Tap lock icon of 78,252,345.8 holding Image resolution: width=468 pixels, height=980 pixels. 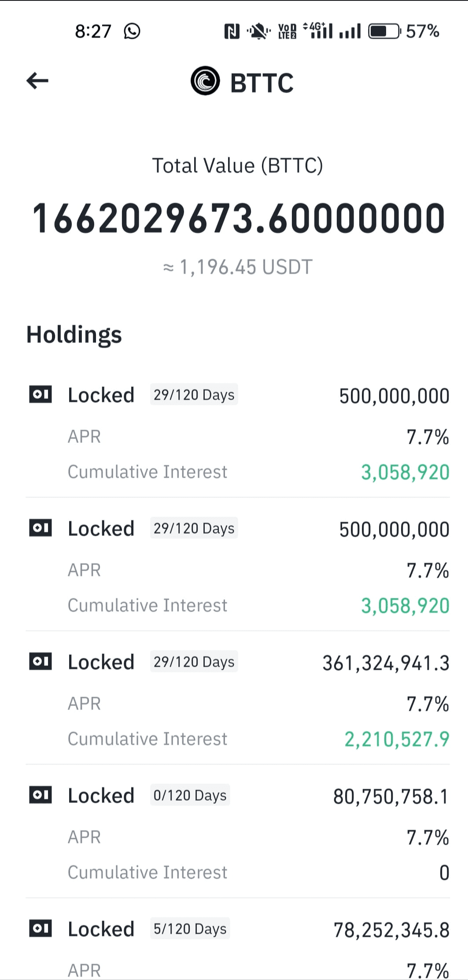click(x=41, y=928)
